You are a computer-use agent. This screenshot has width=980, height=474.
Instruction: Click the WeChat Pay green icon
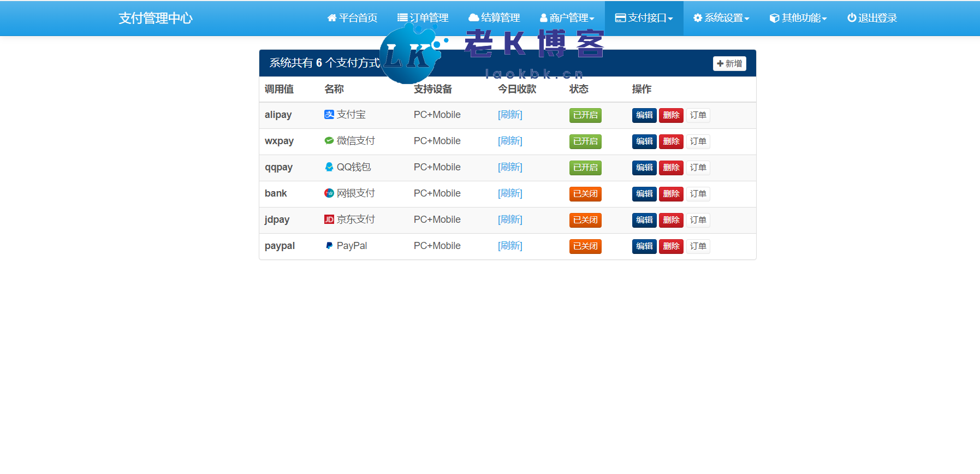coord(329,141)
